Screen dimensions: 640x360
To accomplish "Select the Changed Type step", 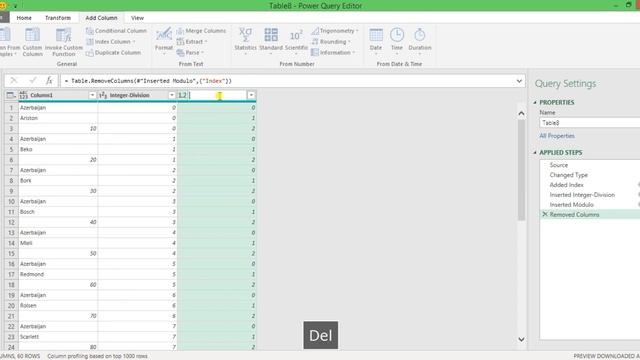I will click(569, 175).
